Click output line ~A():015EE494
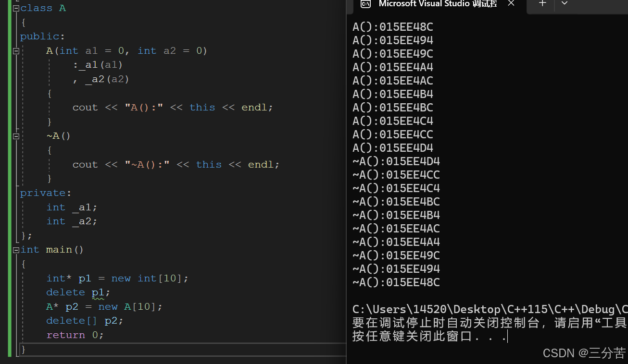628x364 pixels. click(x=396, y=269)
